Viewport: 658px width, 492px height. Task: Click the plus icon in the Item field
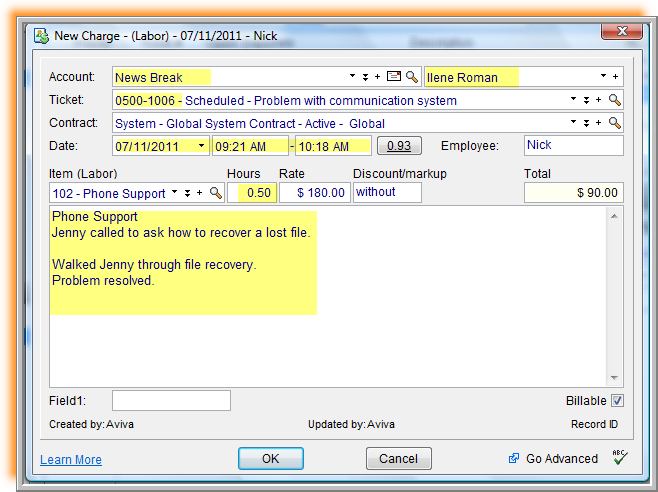click(200, 193)
